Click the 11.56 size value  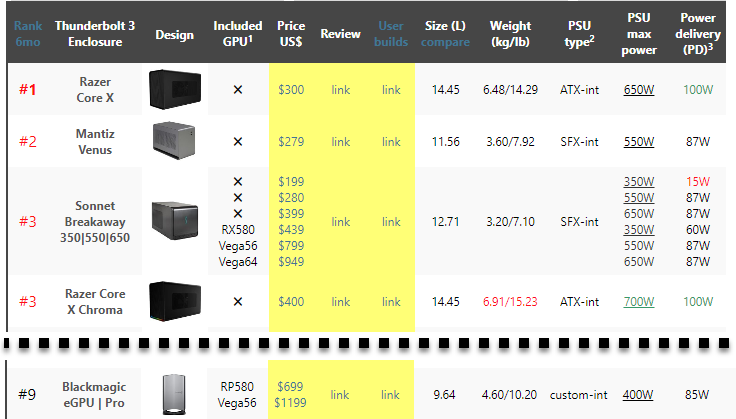(x=445, y=142)
